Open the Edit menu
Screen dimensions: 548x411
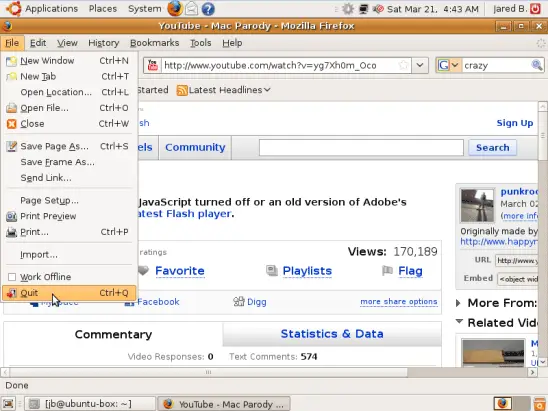pyautogui.click(x=38, y=43)
